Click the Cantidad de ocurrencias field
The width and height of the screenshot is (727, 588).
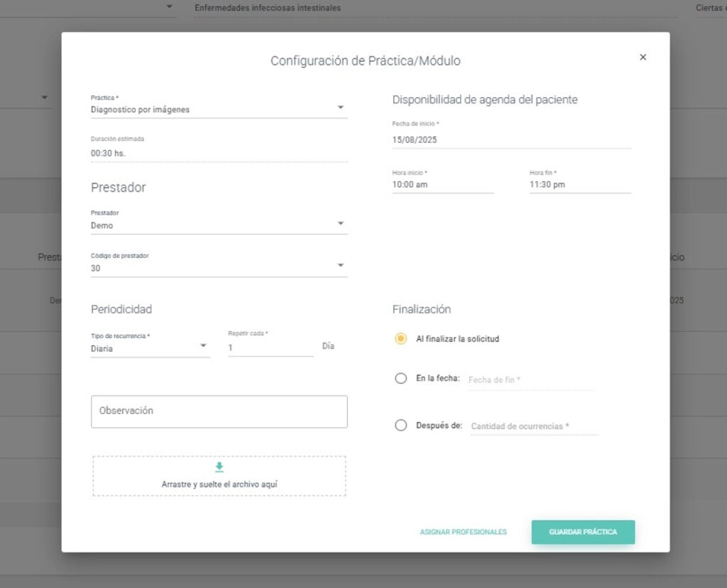pos(534,426)
